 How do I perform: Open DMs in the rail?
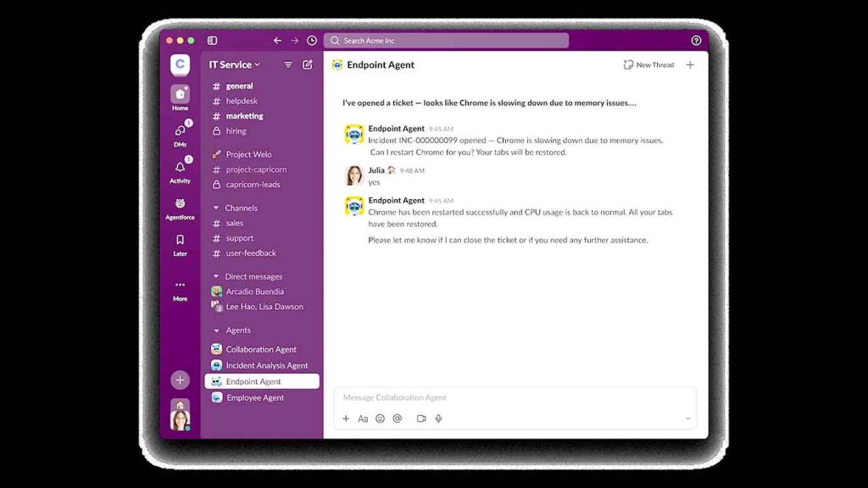[180, 135]
